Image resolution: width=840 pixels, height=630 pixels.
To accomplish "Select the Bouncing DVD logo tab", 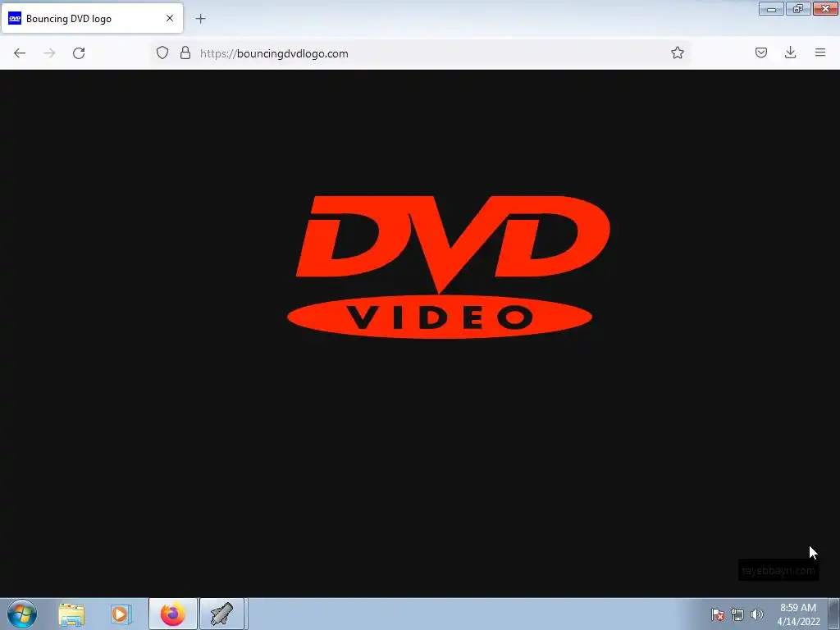I will click(92, 18).
